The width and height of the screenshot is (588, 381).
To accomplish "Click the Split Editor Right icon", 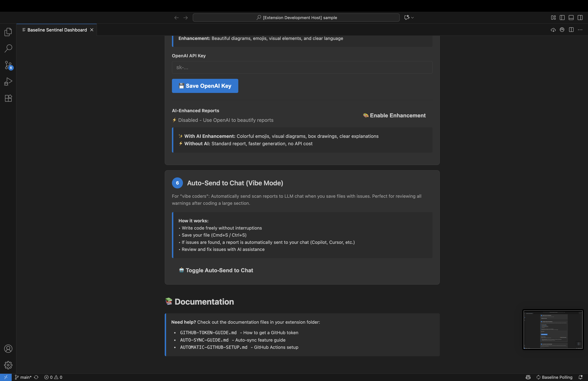I will (571, 30).
